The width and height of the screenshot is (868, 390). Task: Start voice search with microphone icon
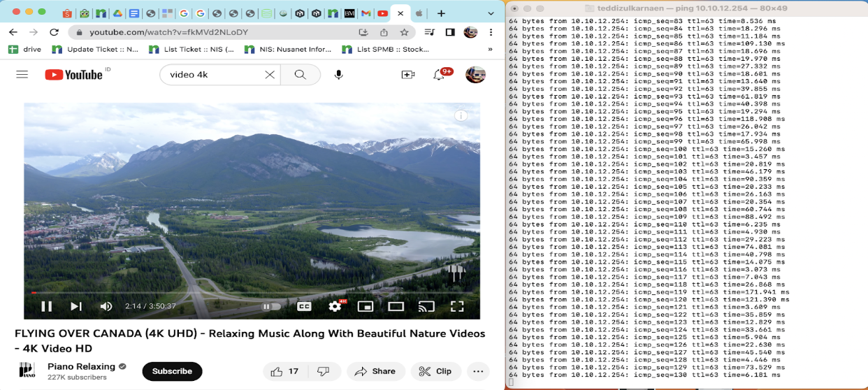click(x=339, y=75)
